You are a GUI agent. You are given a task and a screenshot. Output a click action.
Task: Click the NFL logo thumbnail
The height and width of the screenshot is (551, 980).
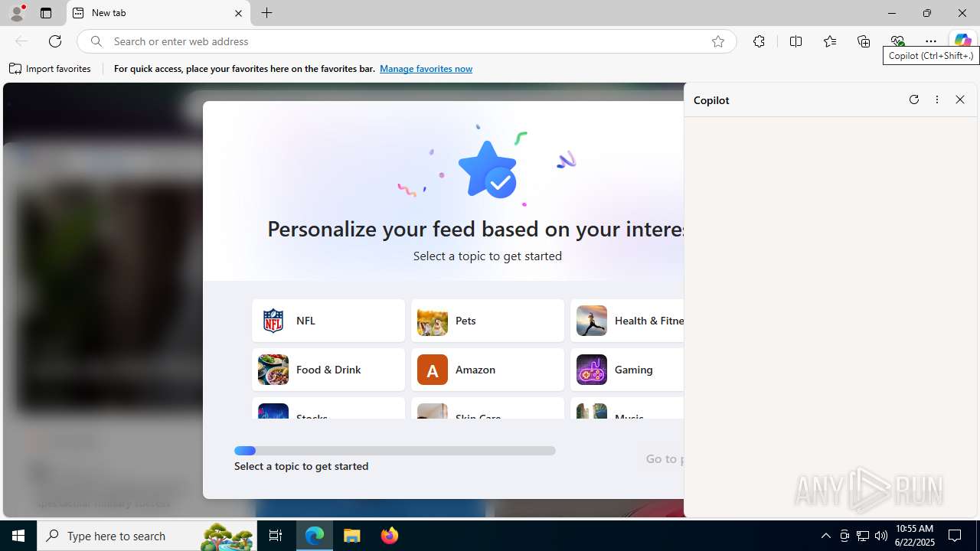pyautogui.click(x=273, y=321)
